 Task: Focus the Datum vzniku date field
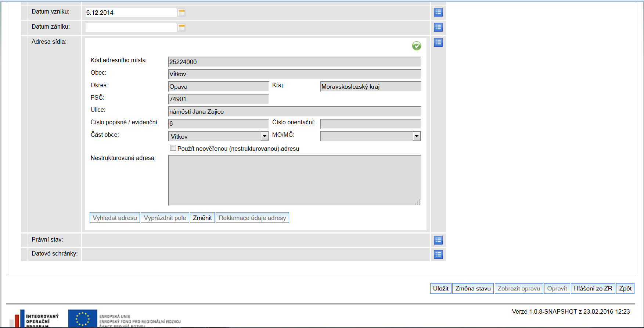click(131, 13)
